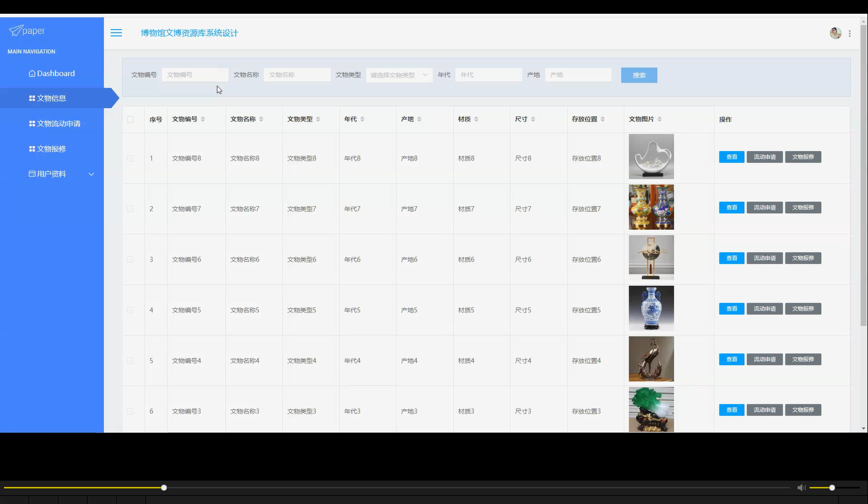Adjust the volume slider knob
Image resolution: width=868 pixels, height=504 pixels.
point(832,487)
